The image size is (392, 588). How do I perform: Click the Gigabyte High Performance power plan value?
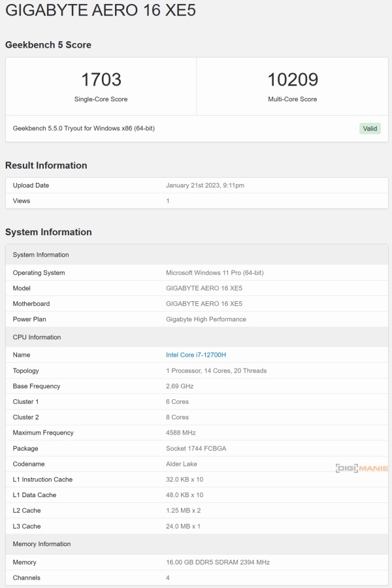click(206, 319)
